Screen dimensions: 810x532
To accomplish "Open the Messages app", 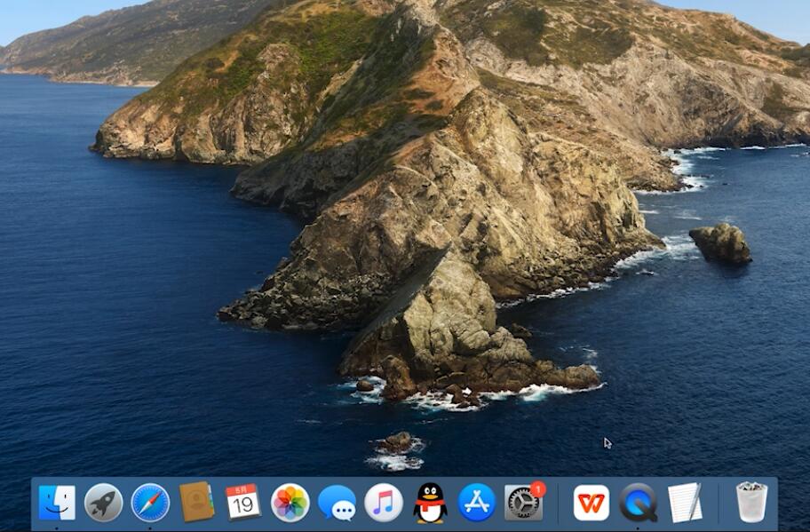I will (x=337, y=503).
